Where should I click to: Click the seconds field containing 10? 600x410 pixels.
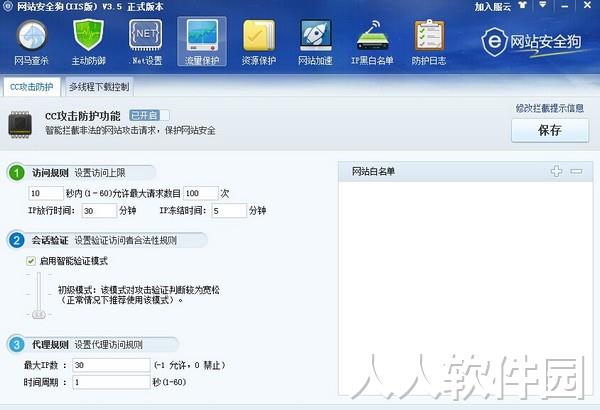point(46,193)
